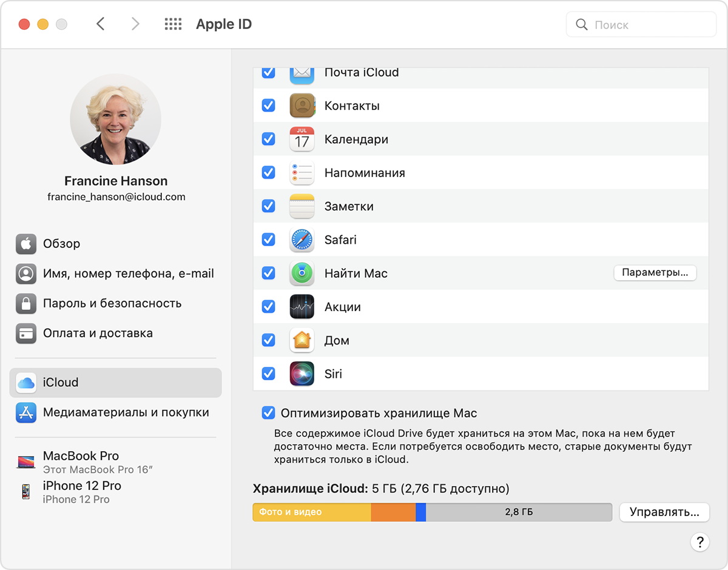Click the Safari compass icon
Viewport: 728px width, 570px height.
click(x=302, y=240)
